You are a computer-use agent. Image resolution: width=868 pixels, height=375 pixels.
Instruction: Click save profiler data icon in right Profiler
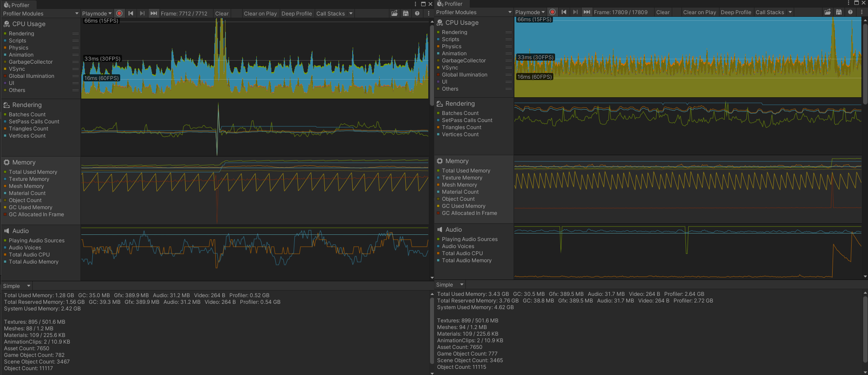click(x=838, y=12)
